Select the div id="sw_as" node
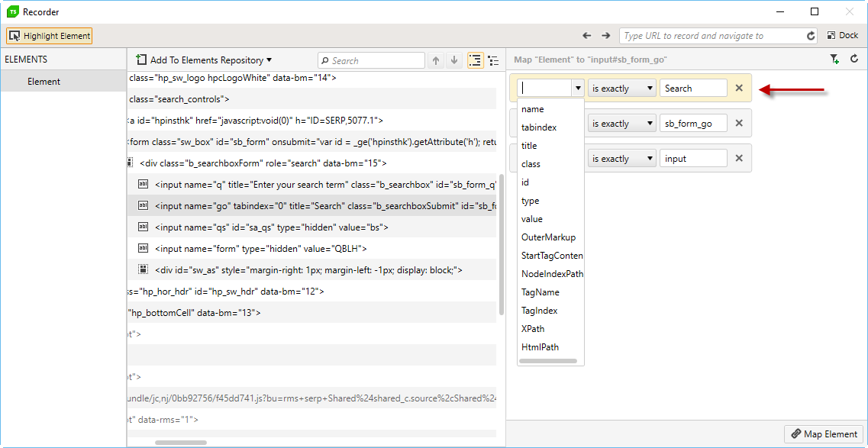 click(309, 270)
